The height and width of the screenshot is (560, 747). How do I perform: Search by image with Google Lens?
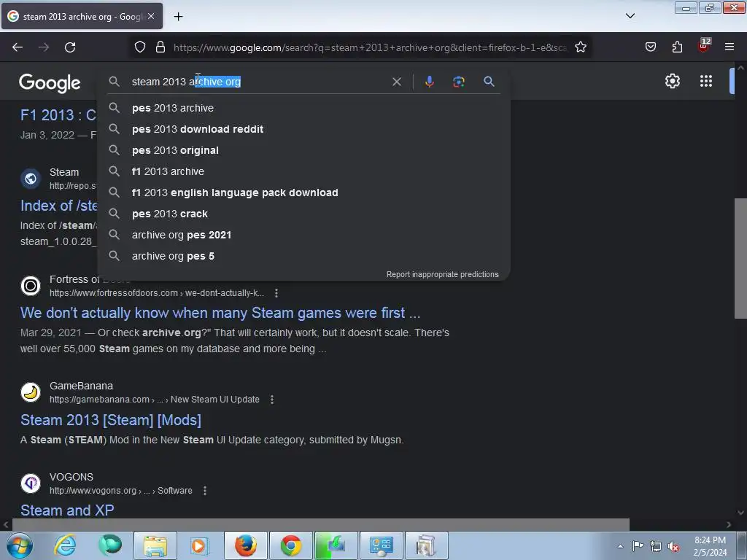458,82
